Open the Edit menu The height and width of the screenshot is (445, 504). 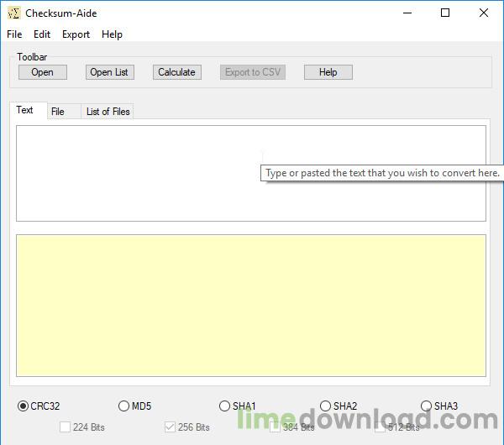coord(42,34)
